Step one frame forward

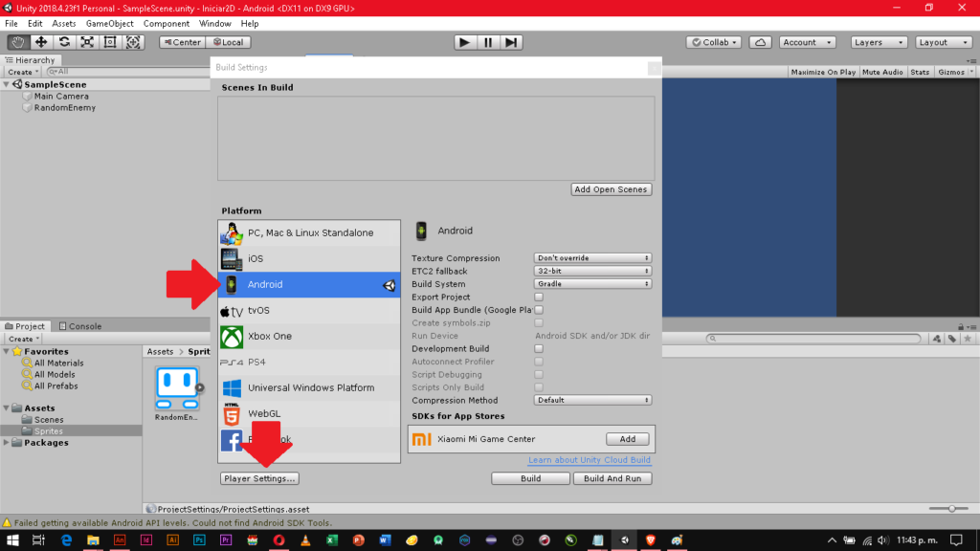[x=511, y=42]
